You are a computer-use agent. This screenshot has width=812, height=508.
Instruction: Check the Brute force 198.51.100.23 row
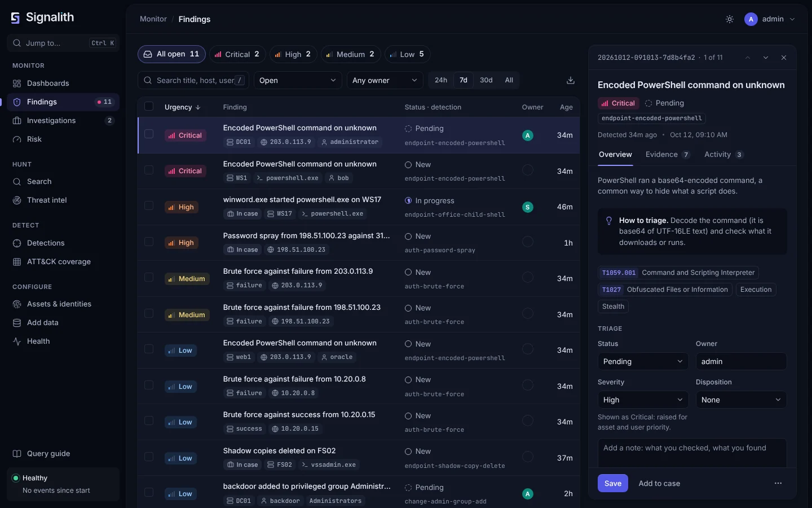pos(149,313)
